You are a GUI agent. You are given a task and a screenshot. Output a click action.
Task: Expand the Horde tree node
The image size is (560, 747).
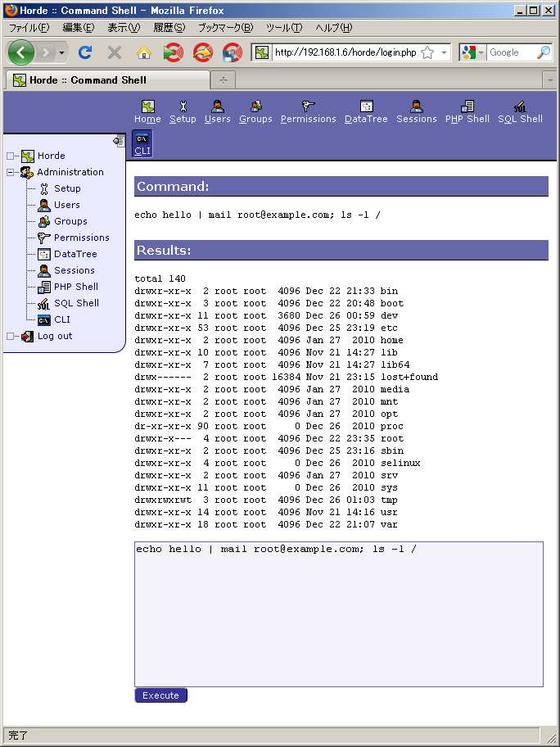(x=11, y=156)
